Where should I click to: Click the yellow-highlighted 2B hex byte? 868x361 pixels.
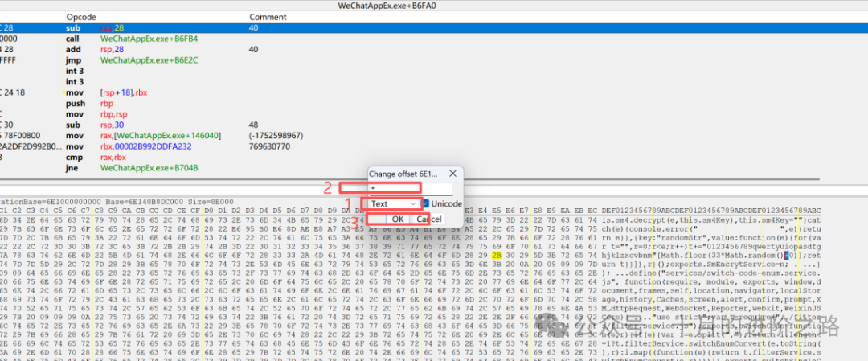[x=497, y=255]
